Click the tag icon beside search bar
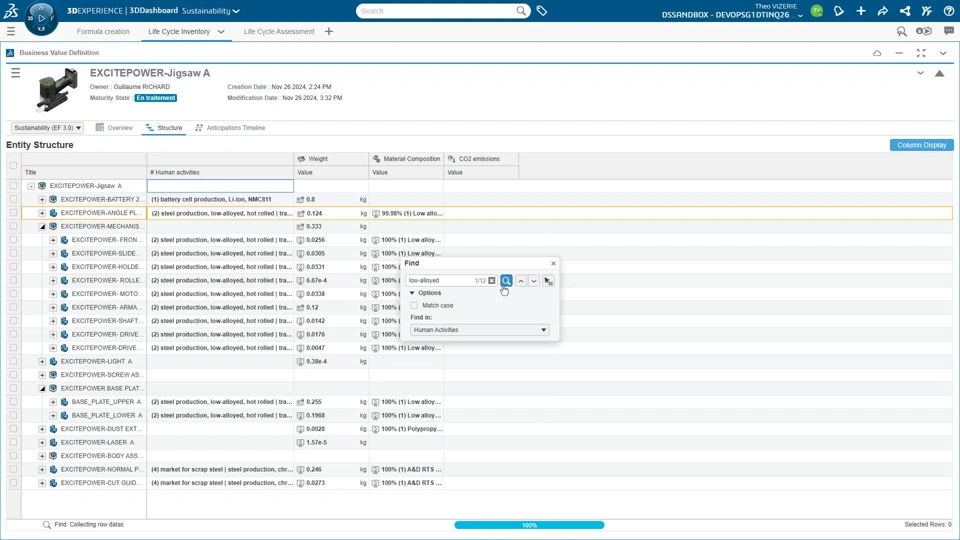The height and width of the screenshot is (540, 960). [542, 10]
